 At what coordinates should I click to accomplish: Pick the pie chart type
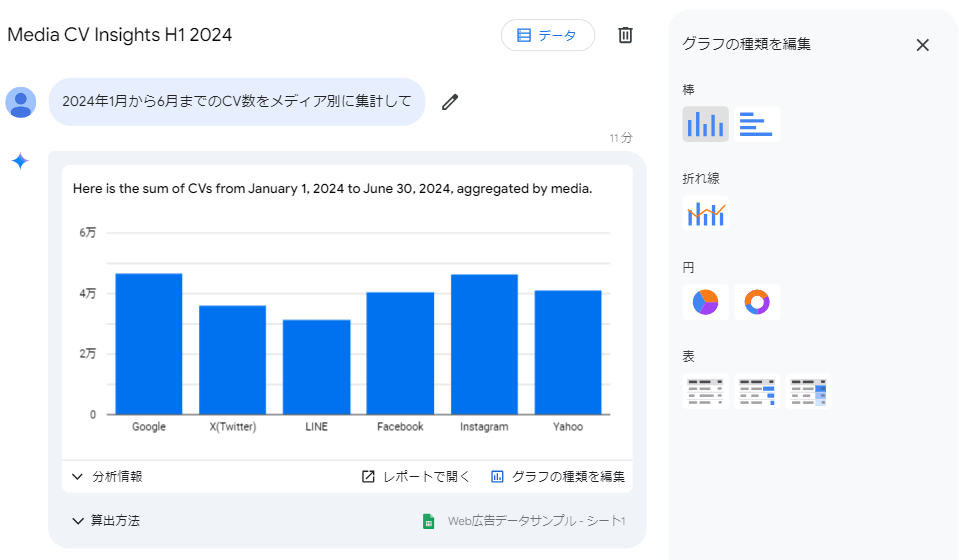[705, 302]
